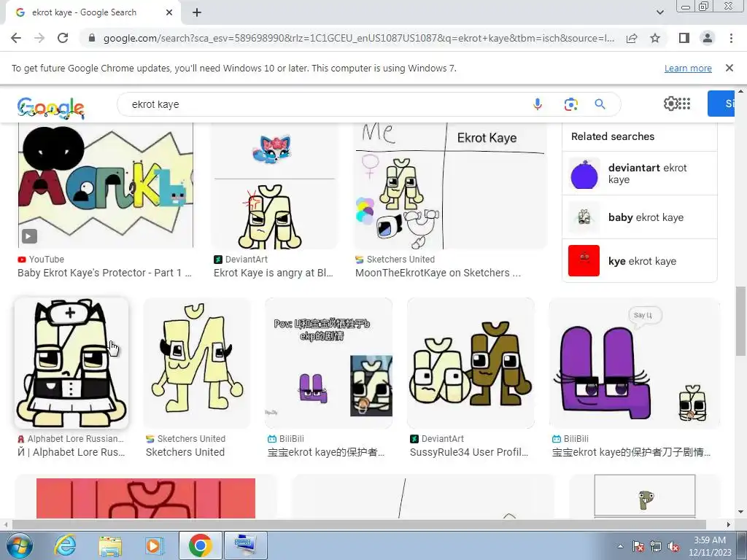Viewport: 747px width, 560px height.
Task: View site information via the padlock icon
Action: [92, 38]
